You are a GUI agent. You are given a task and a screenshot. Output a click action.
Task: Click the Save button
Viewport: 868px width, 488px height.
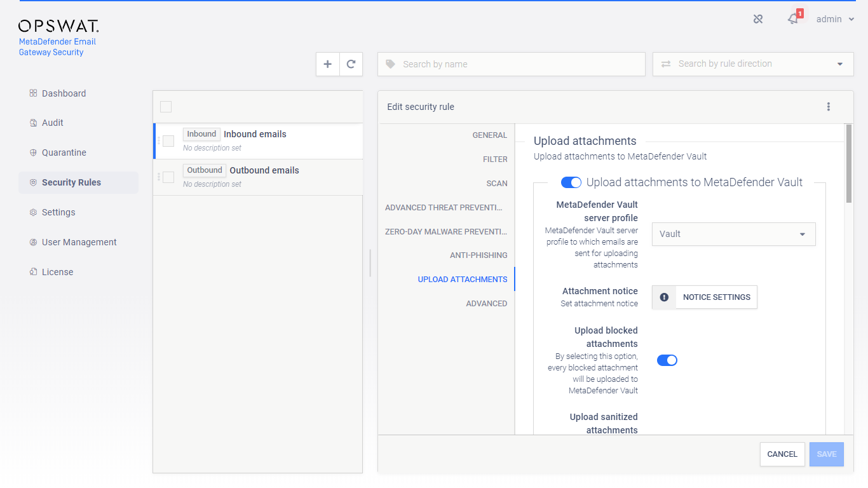[x=827, y=454]
